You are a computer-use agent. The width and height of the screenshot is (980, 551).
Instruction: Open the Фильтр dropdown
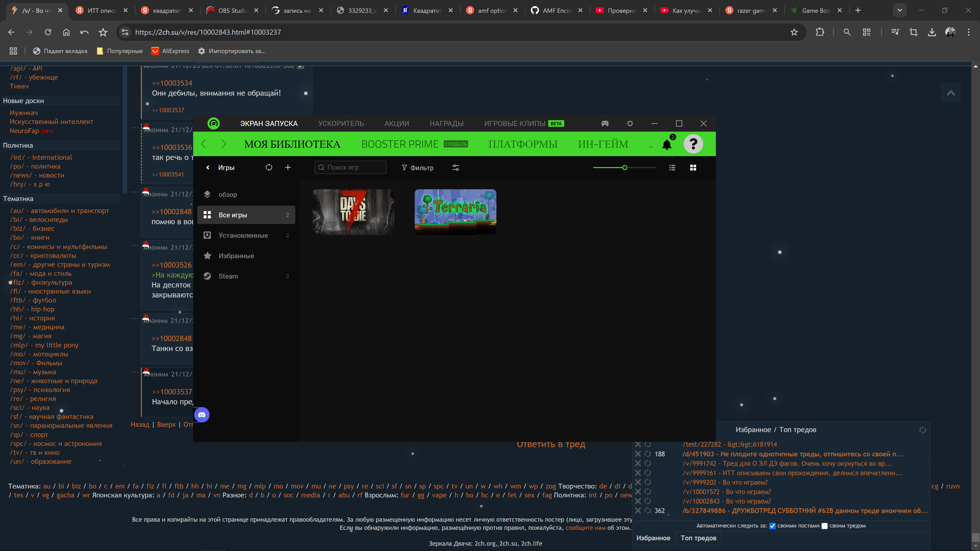[418, 168]
